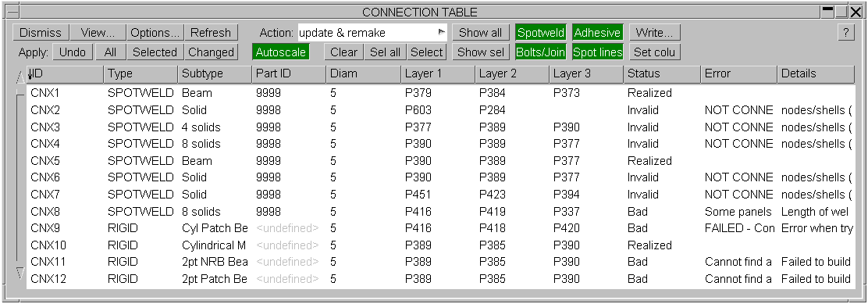The width and height of the screenshot is (868, 304).
Task: Click the Show all button
Action: (481, 33)
